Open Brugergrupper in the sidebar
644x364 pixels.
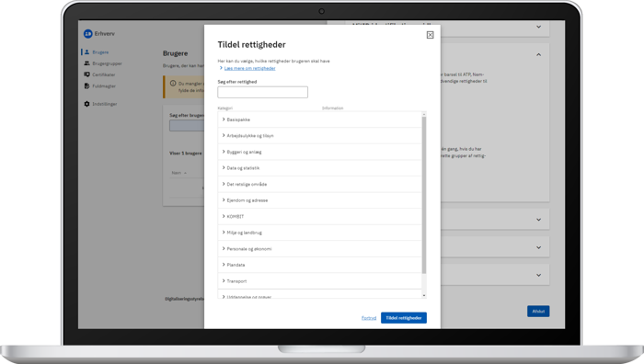point(107,63)
